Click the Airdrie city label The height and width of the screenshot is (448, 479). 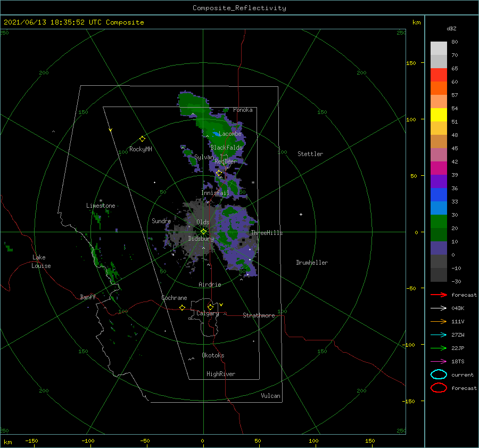[x=210, y=284]
